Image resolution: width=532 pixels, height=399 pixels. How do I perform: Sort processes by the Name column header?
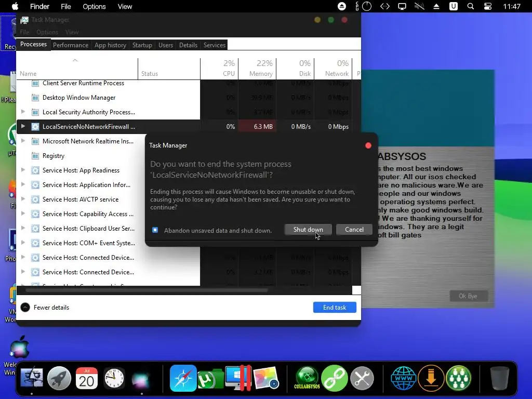[x=77, y=68]
